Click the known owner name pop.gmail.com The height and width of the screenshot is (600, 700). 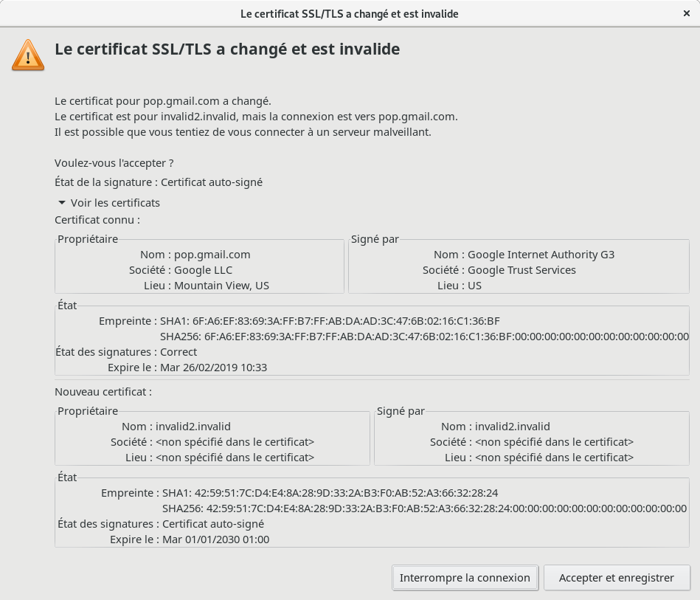pyautogui.click(x=212, y=255)
